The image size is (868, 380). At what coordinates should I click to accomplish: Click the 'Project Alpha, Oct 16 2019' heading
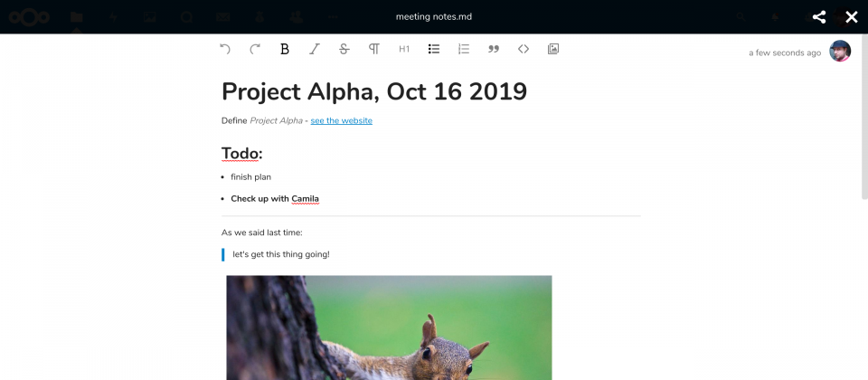pyautogui.click(x=374, y=91)
